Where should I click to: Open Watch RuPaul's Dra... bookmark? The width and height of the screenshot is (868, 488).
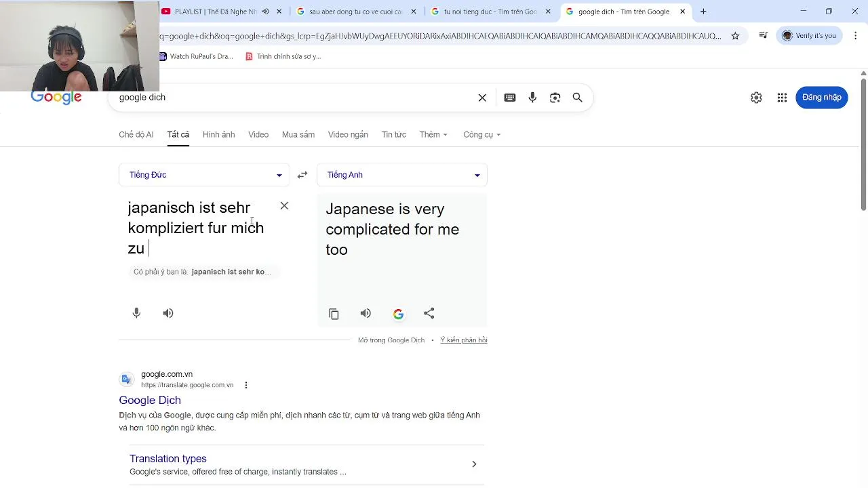click(x=197, y=56)
